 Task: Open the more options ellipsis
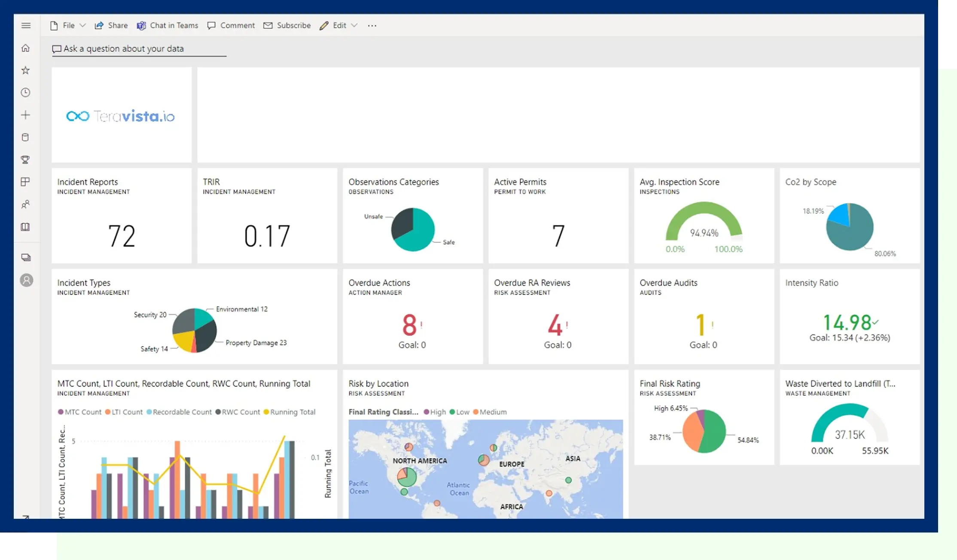coord(372,25)
